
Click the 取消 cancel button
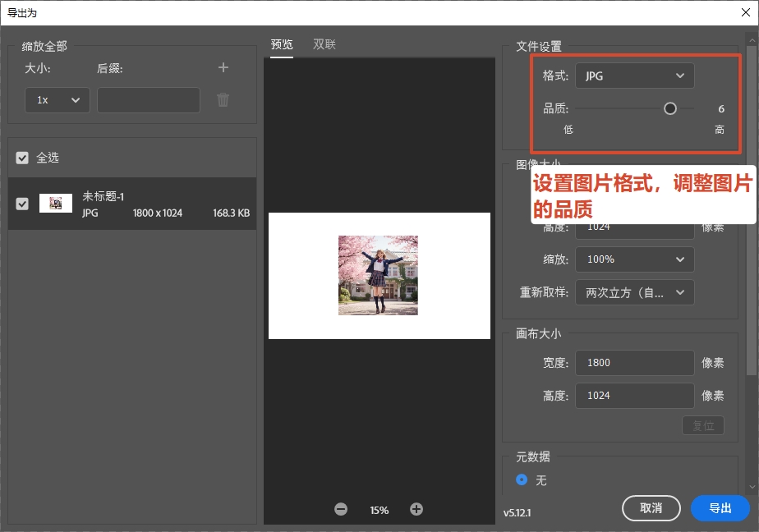pos(651,508)
